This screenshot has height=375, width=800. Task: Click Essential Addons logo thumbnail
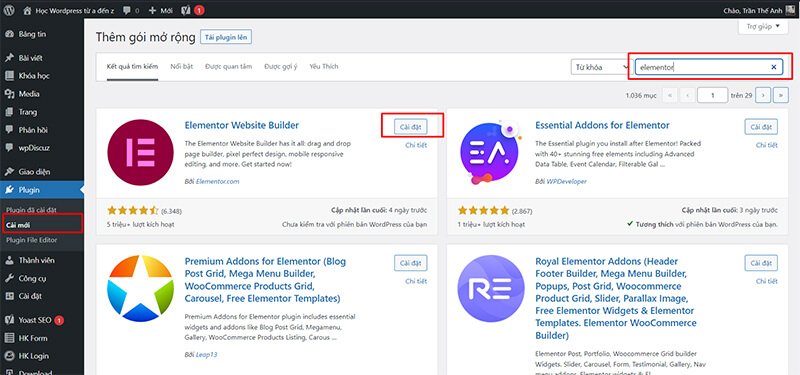(490, 153)
